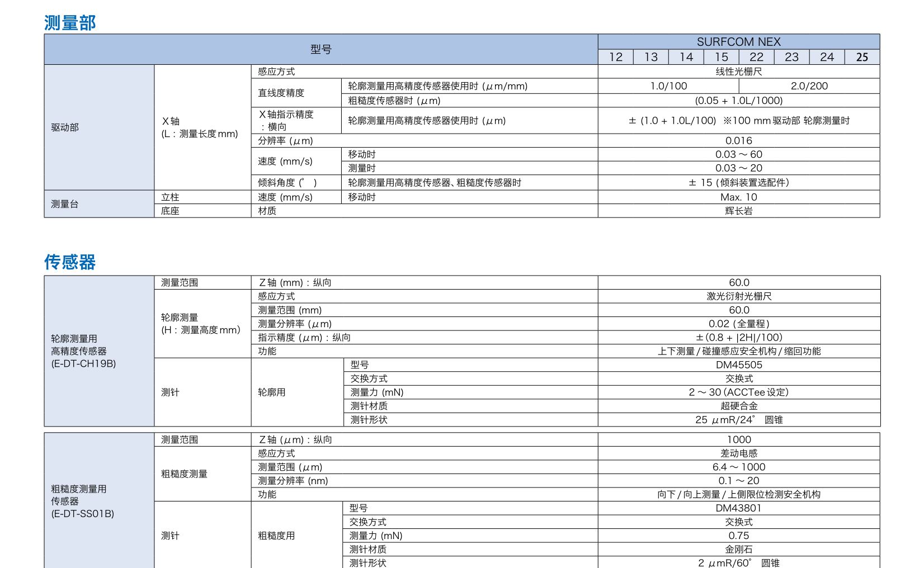Click the 传感器 section heading
The image size is (924, 568).
pos(70,262)
